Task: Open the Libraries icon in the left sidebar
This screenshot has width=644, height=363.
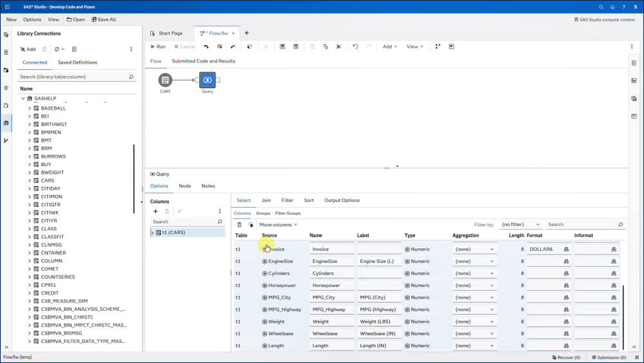Action: point(6,123)
